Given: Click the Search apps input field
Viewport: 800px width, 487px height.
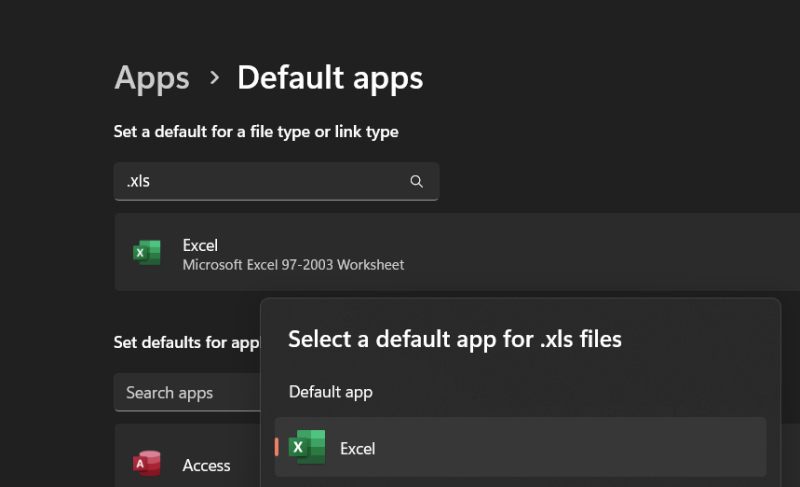Looking at the screenshot, I should tap(188, 393).
